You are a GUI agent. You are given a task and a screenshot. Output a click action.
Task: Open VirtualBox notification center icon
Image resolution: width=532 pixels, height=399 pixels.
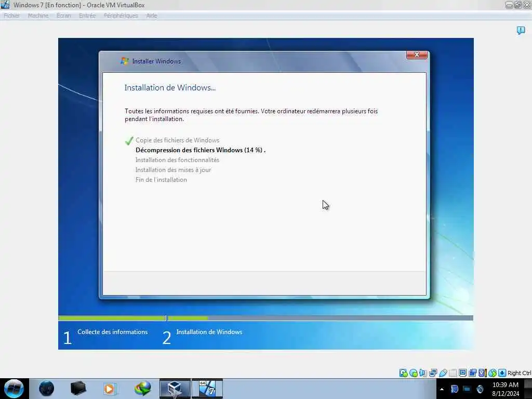pyautogui.click(x=521, y=31)
